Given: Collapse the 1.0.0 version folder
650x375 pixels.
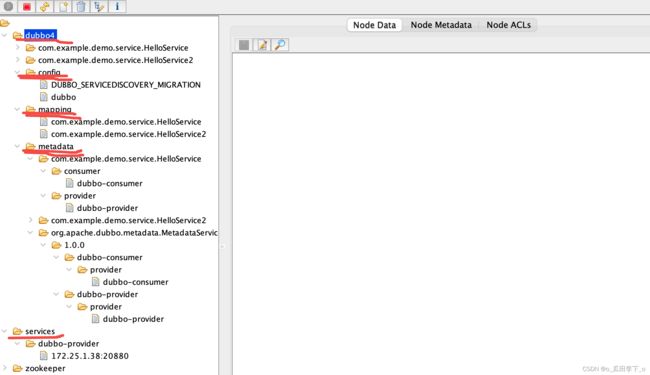Looking at the screenshot, I should click(43, 245).
